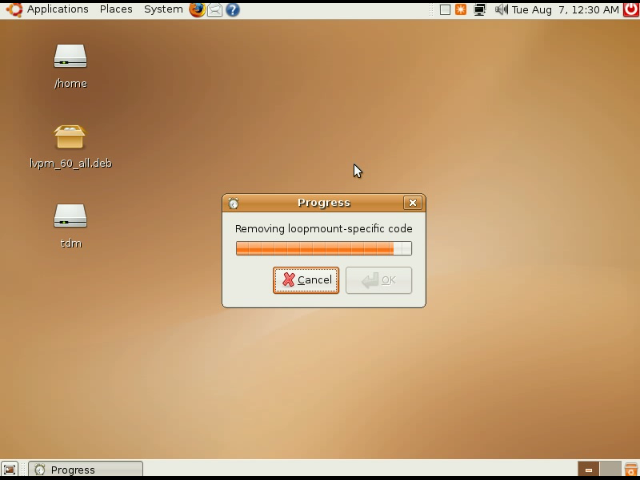
Task: Launch Firefox web browser from panel
Action: click(x=197, y=9)
